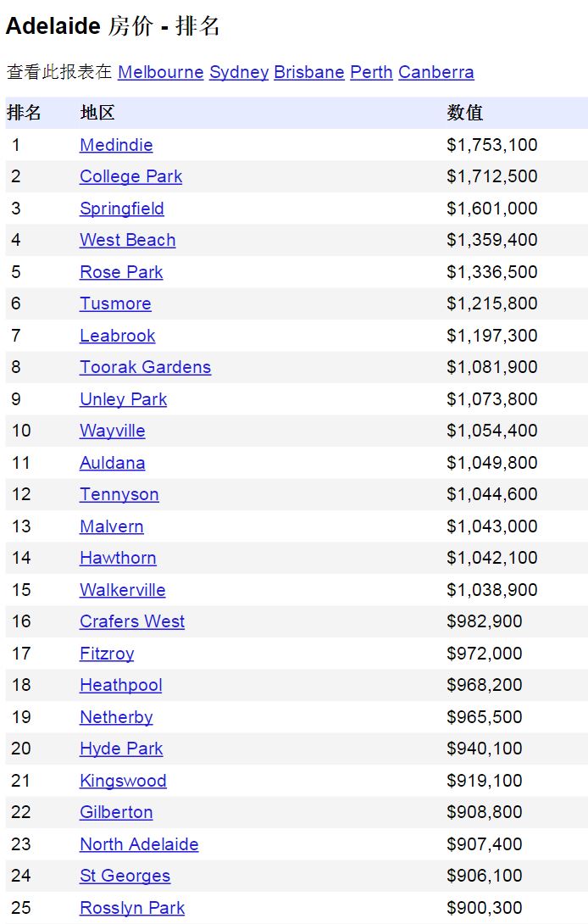Image resolution: width=588 pixels, height=924 pixels.
Task: Open the Canberra report link
Action: (435, 72)
